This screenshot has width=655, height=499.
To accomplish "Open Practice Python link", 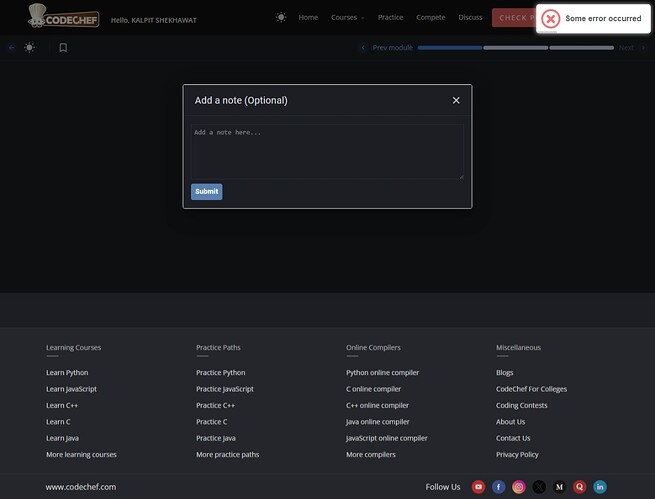I will point(221,372).
